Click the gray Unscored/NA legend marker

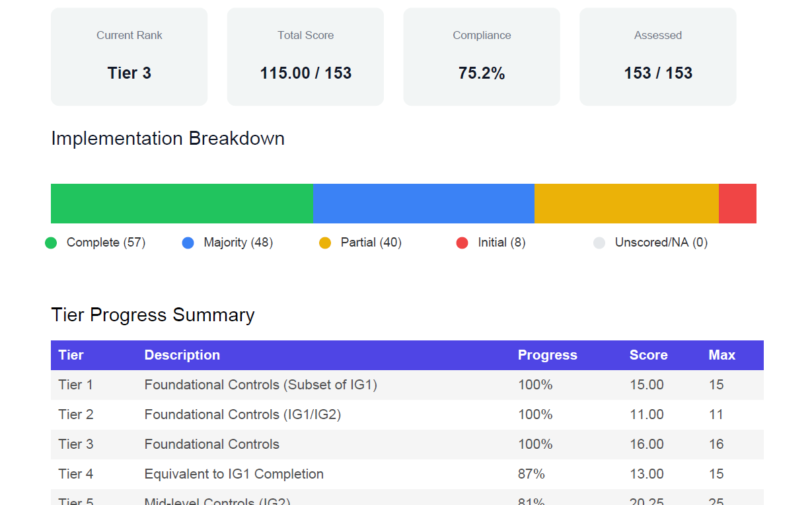[x=599, y=243]
